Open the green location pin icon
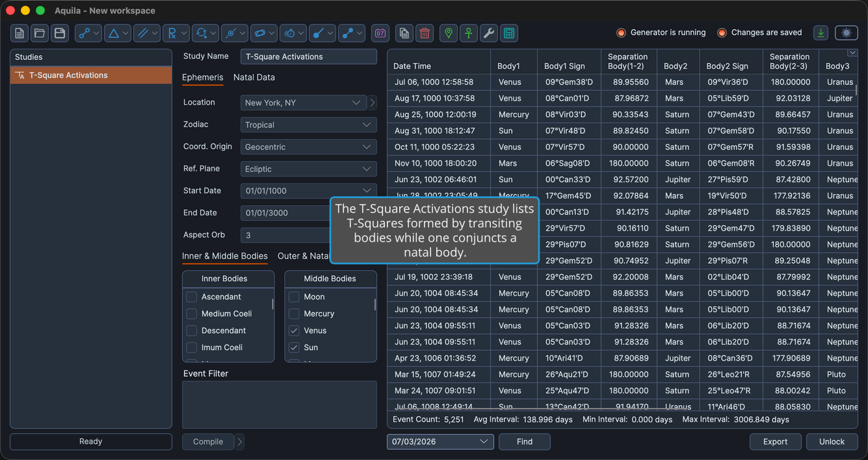This screenshot has width=868, height=460. (449, 33)
